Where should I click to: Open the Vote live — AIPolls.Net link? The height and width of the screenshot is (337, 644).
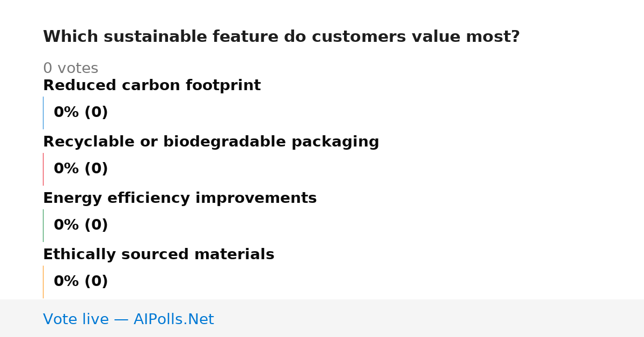[128, 319]
